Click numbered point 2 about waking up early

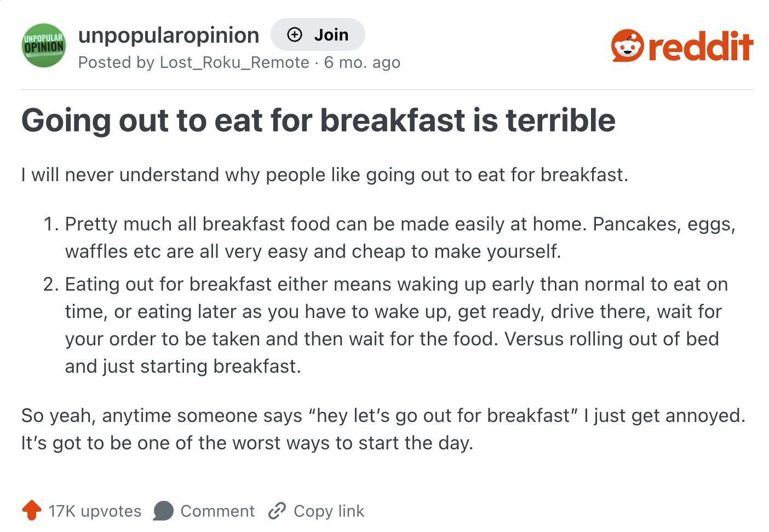coord(383,325)
